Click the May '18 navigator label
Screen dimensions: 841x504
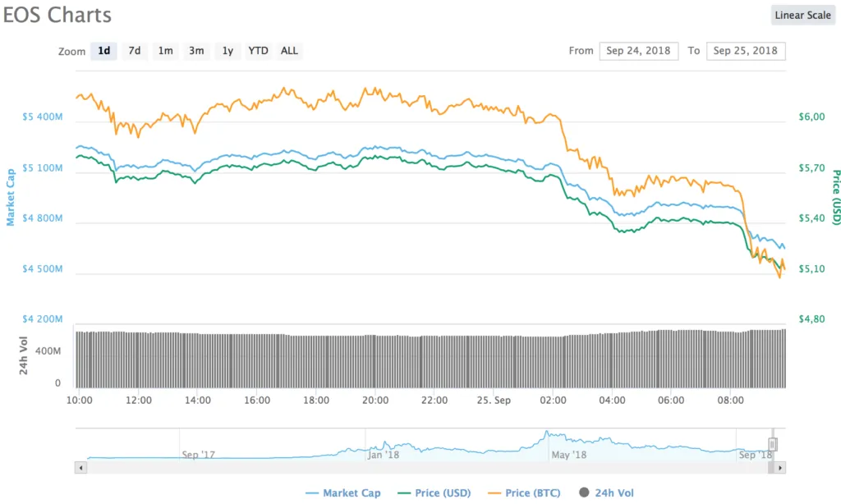pos(569,455)
